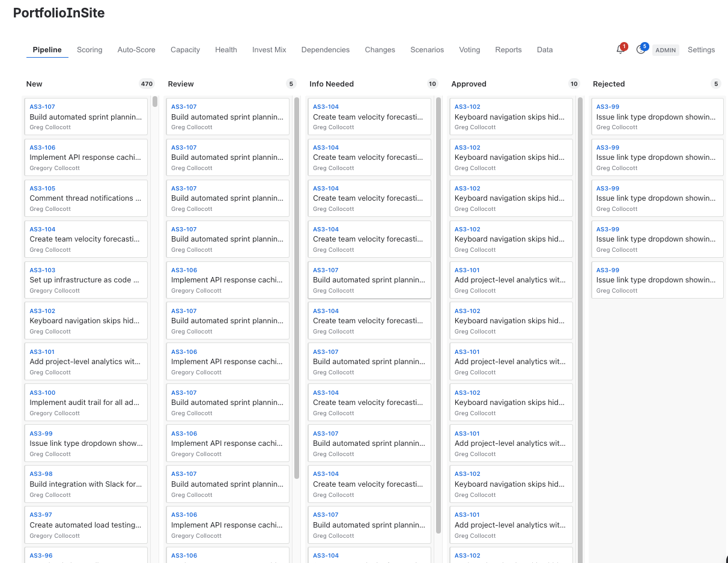Switch to the Capacity tab
728x563 pixels.
coord(185,50)
